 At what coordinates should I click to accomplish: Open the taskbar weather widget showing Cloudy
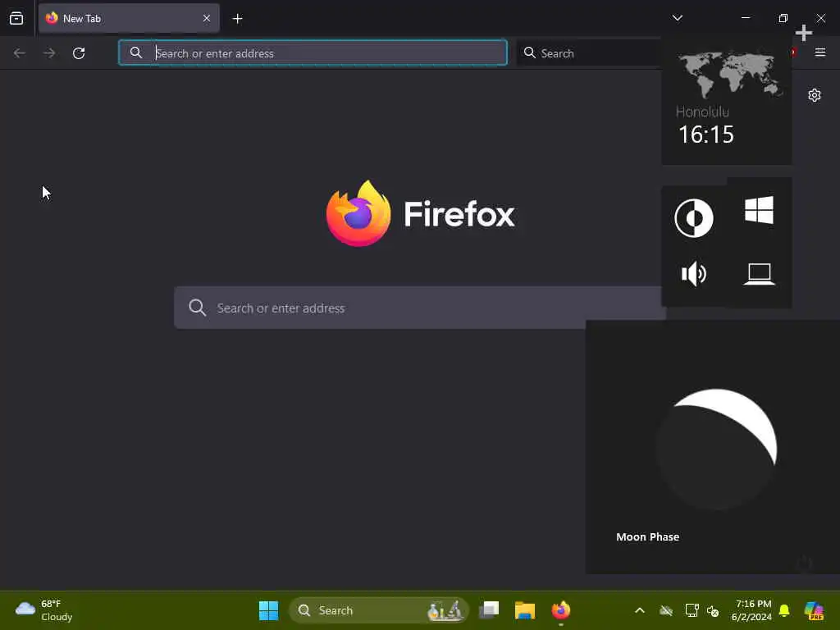pyautogui.click(x=44, y=610)
